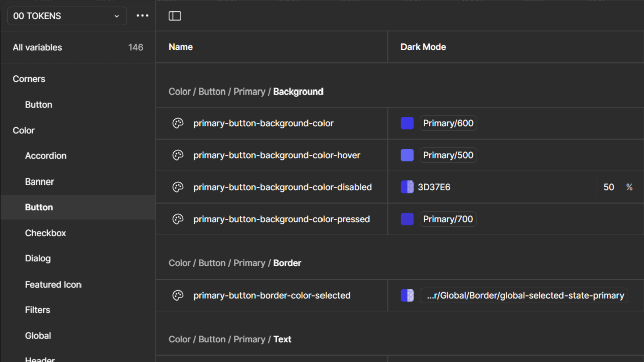644x362 pixels.
Task: Click the Dark Mode column header
Action: [423, 47]
